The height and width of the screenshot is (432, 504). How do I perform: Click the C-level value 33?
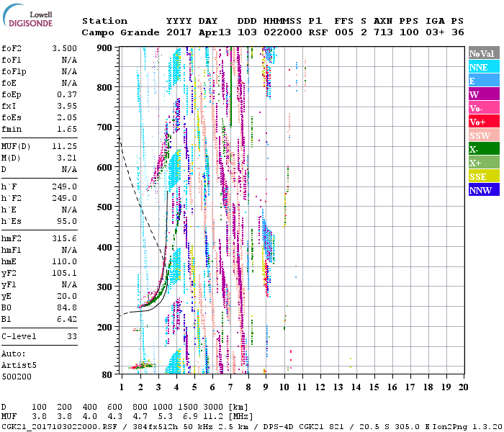point(71,336)
